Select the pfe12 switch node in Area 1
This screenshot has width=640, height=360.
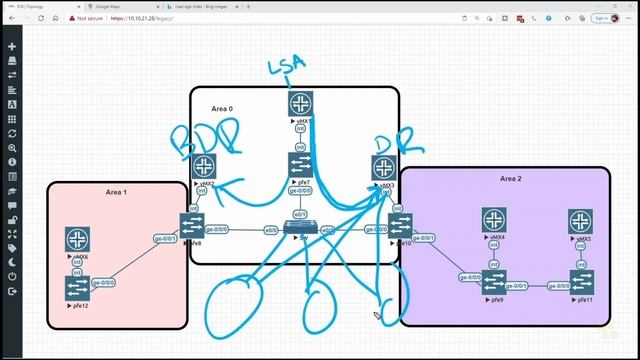77,288
